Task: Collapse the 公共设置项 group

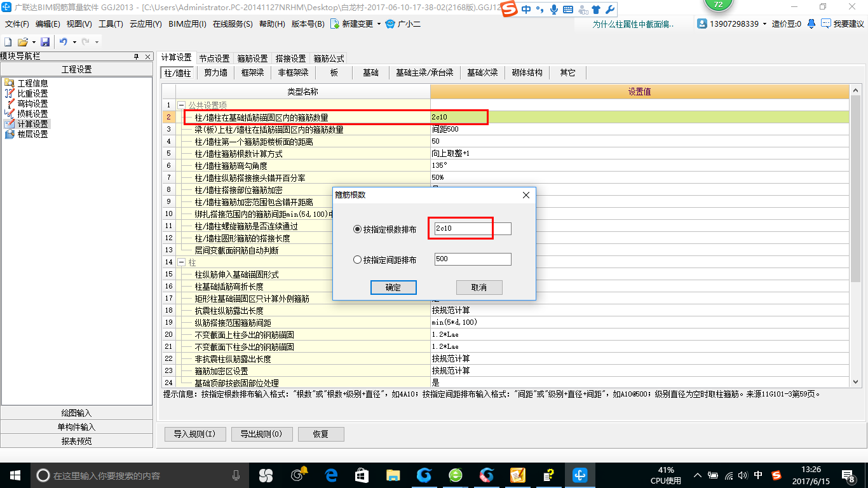Action: (181, 105)
